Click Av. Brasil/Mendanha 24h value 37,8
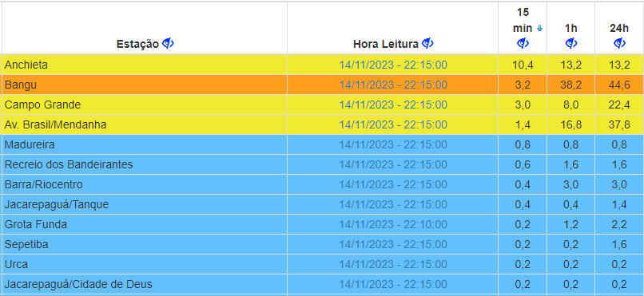The width and height of the screenshot is (644, 296). point(619,125)
